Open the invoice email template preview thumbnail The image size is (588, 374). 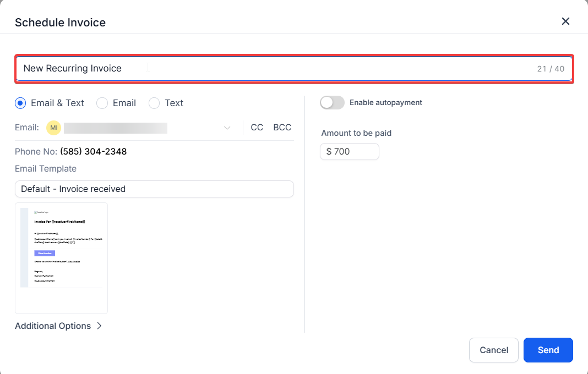[61, 257]
